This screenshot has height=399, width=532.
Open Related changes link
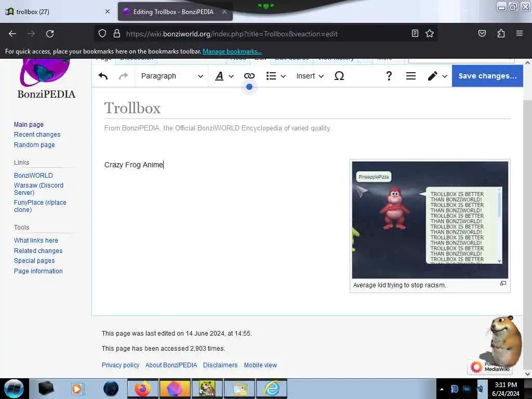click(x=38, y=251)
